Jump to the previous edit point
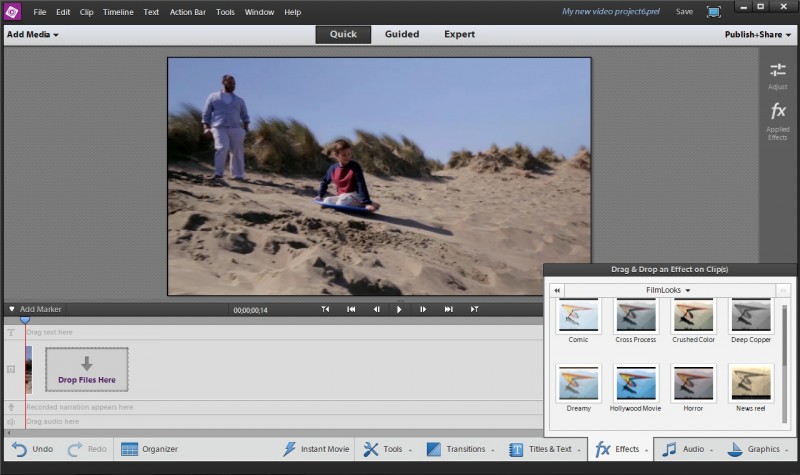 tap(351, 310)
